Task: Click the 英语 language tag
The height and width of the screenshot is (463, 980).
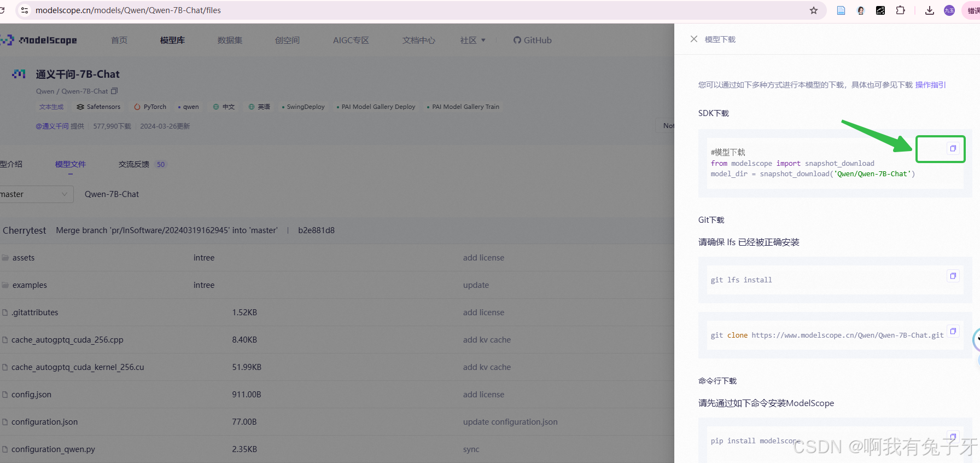Action: [260, 107]
